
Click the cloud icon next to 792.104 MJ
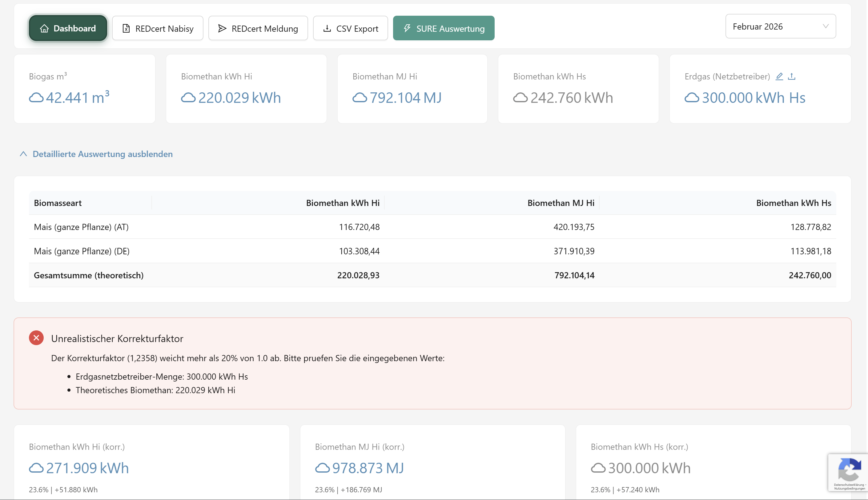[x=359, y=98]
